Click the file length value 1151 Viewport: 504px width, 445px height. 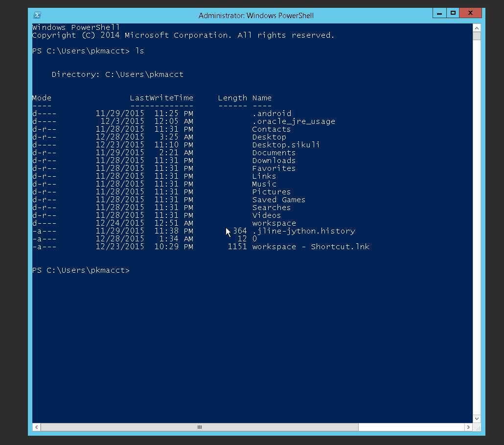click(x=237, y=247)
